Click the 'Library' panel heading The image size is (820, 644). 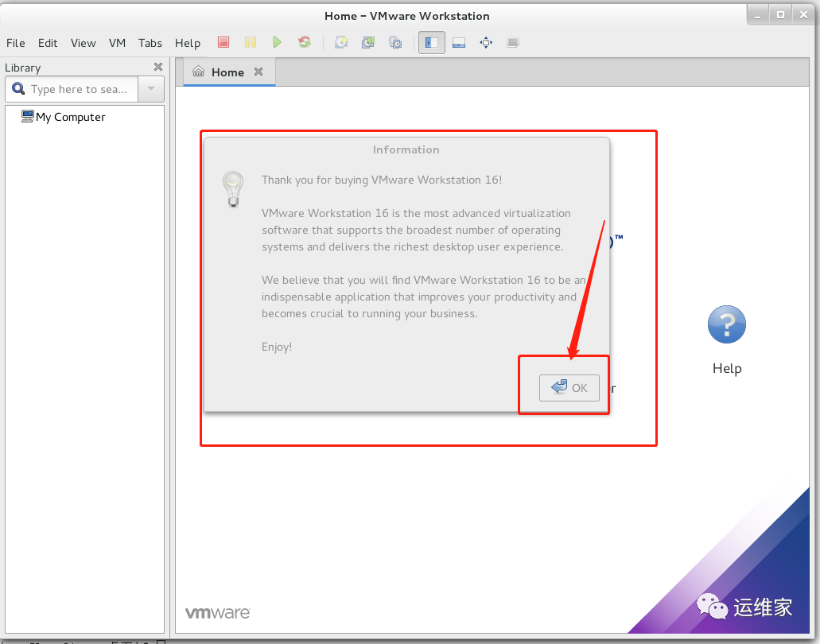[22, 68]
